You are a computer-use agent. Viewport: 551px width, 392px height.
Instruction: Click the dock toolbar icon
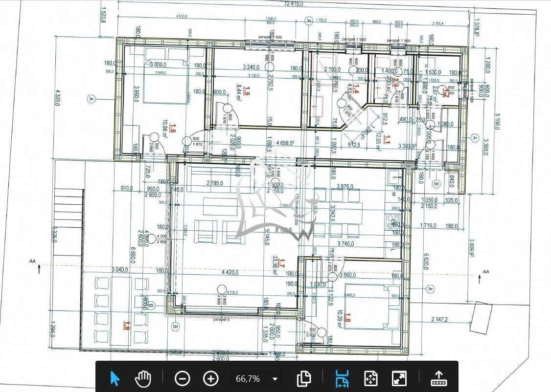[438, 378]
